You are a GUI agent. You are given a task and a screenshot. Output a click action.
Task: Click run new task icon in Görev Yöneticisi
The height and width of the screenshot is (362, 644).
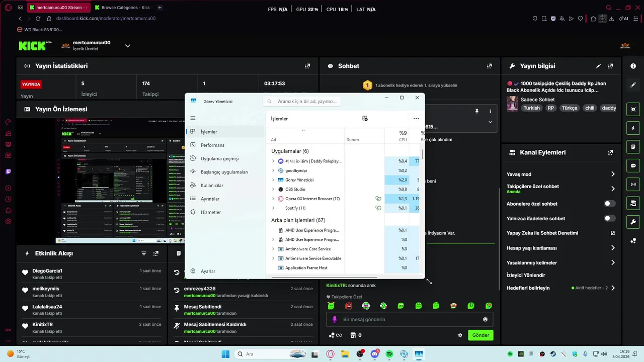coord(365,119)
